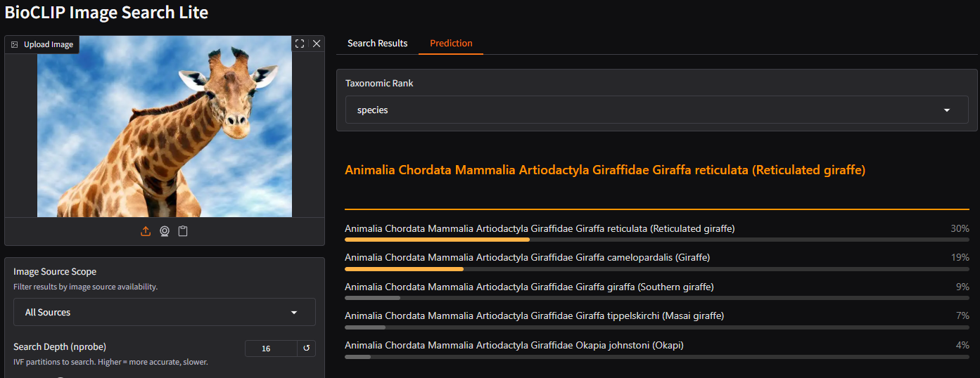Click the Search Depth (nprobe) label

pos(60,347)
